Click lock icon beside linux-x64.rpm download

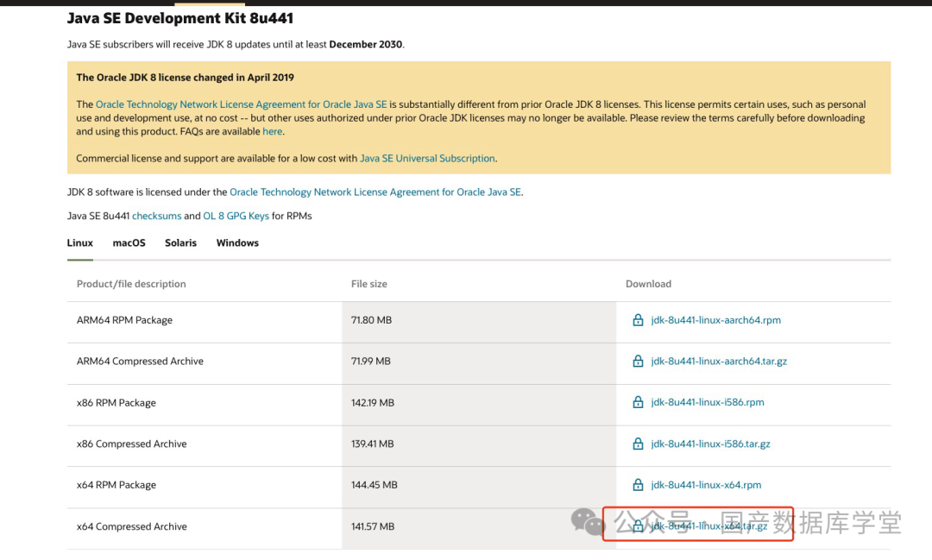point(638,485)
